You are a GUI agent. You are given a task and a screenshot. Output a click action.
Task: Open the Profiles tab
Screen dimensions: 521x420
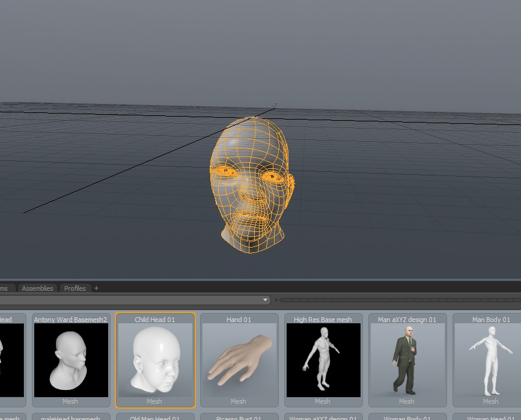coord(75,288)
